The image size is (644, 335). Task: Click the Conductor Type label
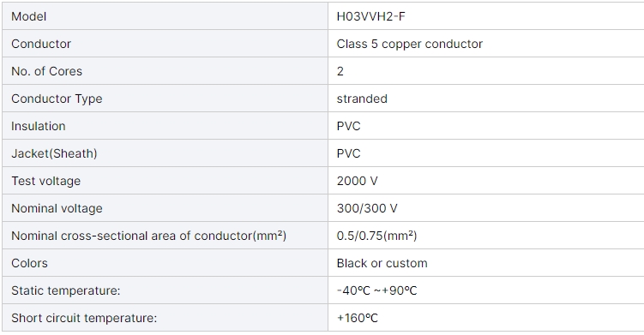coord(57,99)
